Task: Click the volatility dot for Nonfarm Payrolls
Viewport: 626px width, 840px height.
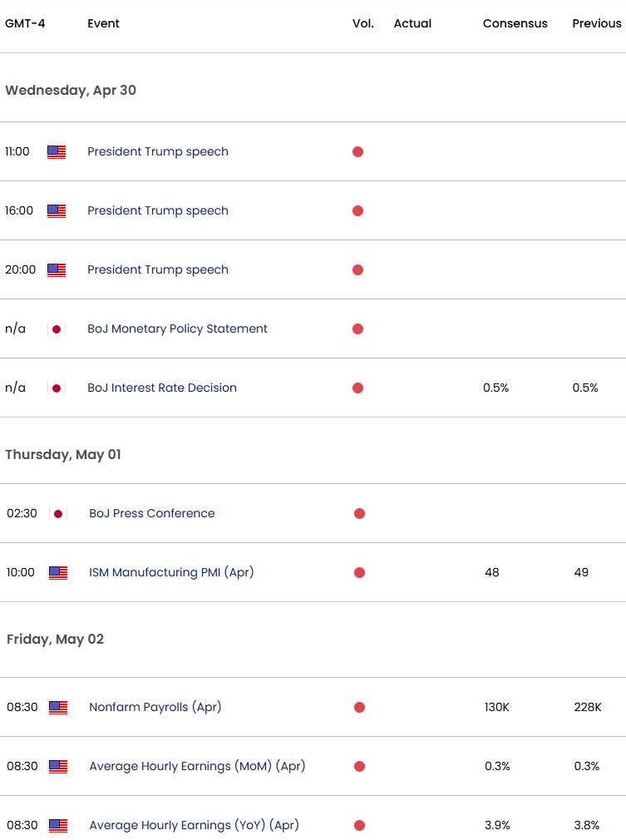Action: (358, 708)
